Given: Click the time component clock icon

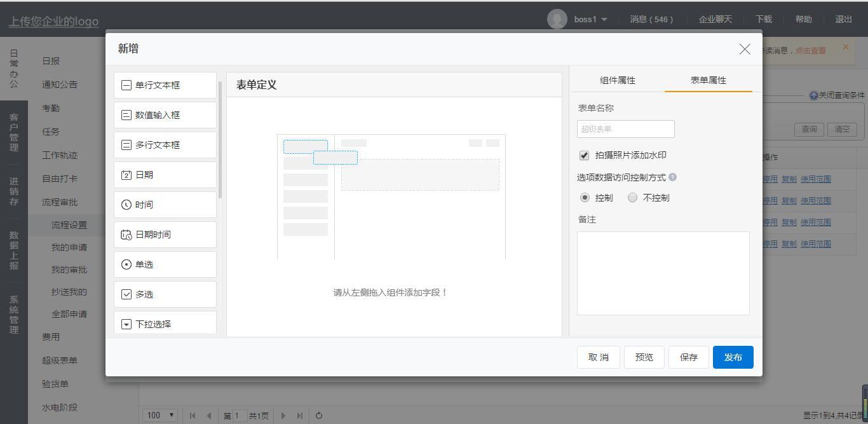Looking at the screenshot, I should [126, 205].
